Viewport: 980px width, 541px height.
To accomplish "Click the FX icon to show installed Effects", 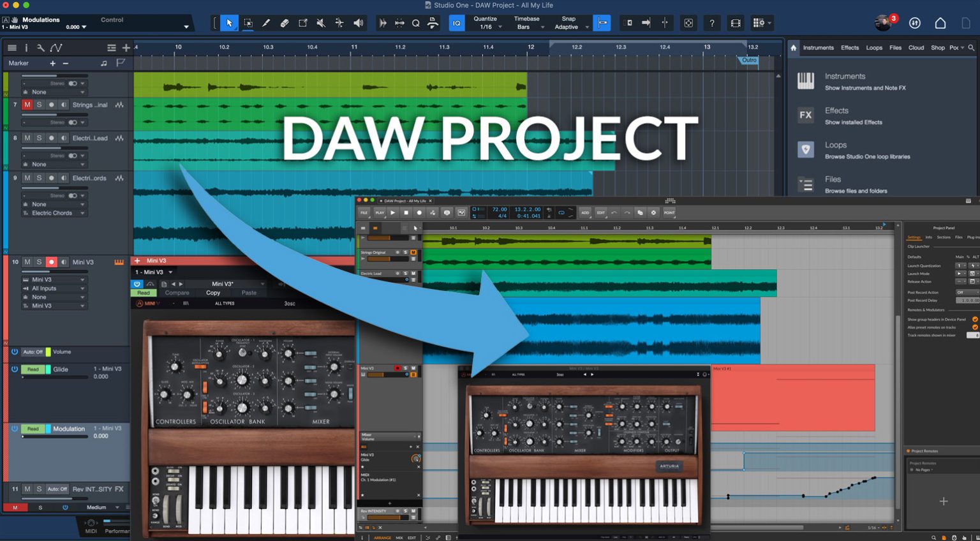I will click(x=806, y=115).
